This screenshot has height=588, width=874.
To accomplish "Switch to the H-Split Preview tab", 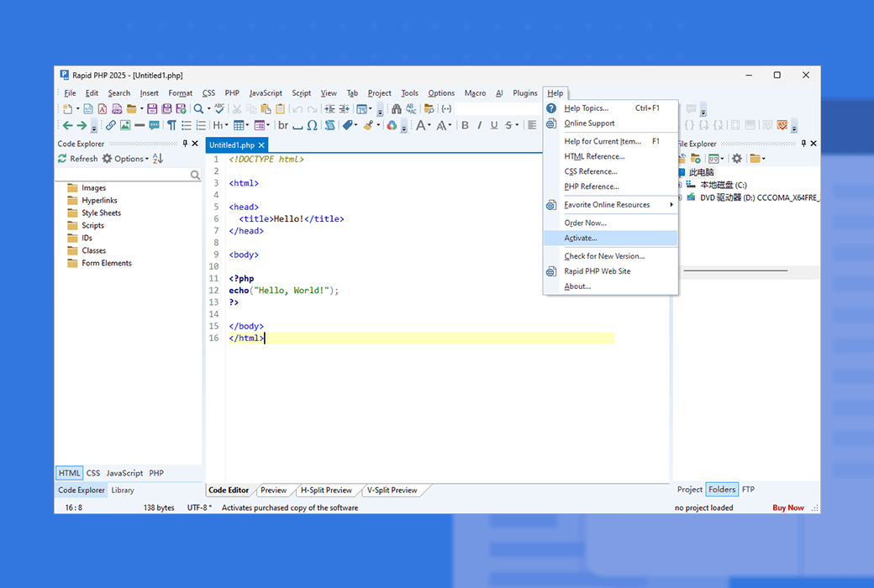I will (x=326, y=490).
